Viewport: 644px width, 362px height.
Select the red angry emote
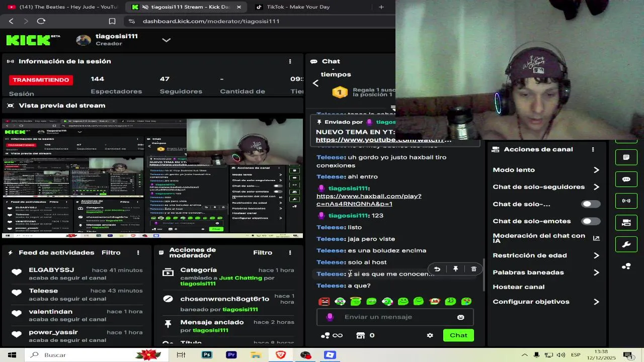click(325, 302)
